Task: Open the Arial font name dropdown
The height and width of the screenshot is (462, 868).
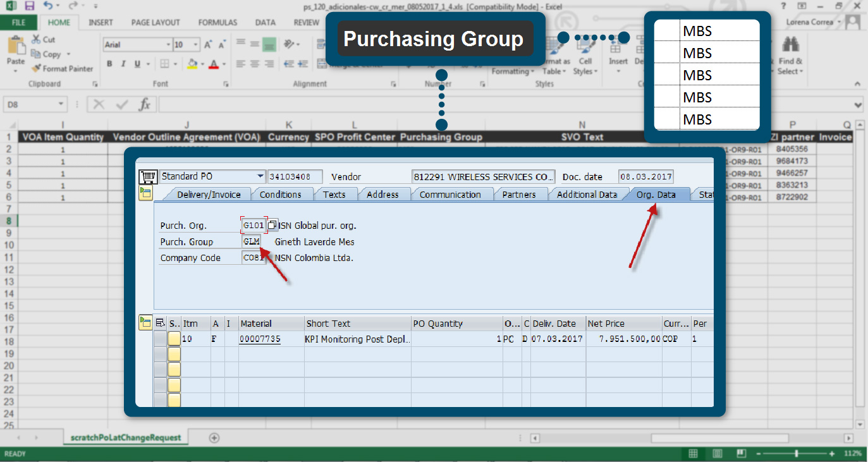Action: click(x=168, y=45)
